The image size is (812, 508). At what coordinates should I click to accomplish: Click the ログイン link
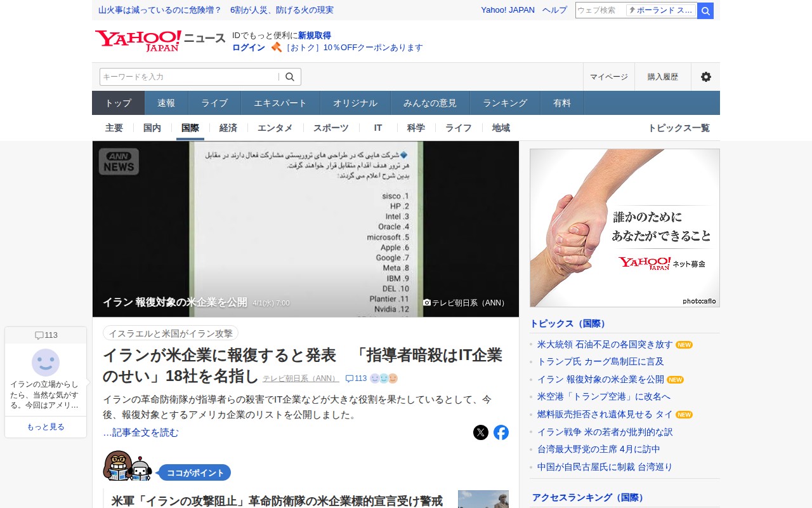[x=249, y=47]
